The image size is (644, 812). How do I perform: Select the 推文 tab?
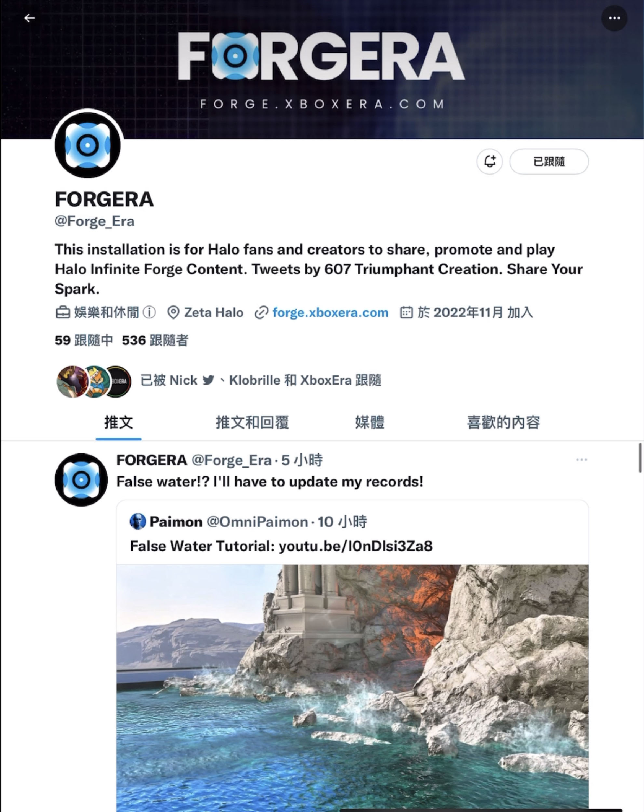[119, 422]
